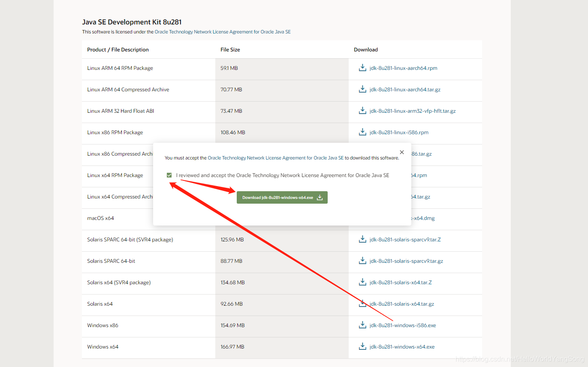The height and width of the screenshot is (367, 588).
Task: Download jdk-8u281-solaris-x64.tar.Z link
Action: [401, 283]
